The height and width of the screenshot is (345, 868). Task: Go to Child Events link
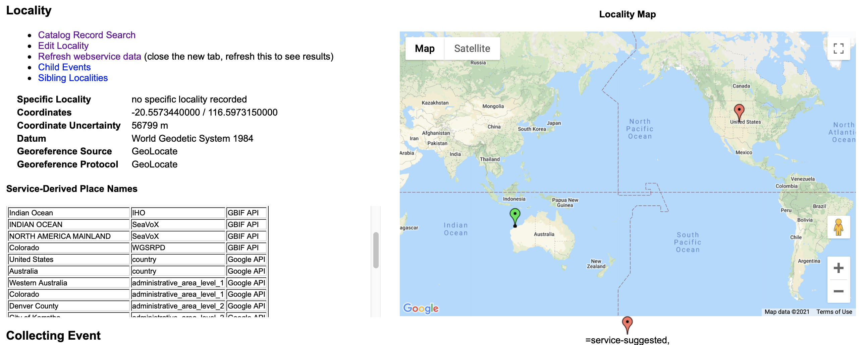(x=64, y=67)
